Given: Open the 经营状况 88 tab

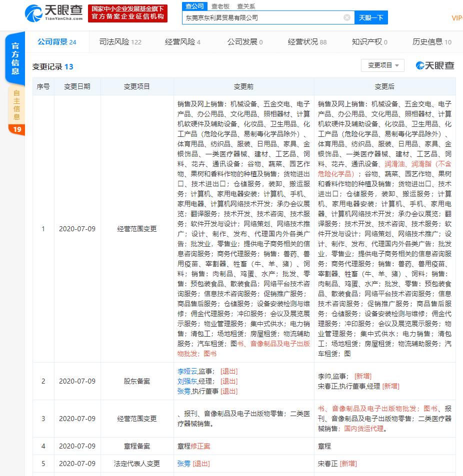Looking at the screenshot, I should point(307,42).
